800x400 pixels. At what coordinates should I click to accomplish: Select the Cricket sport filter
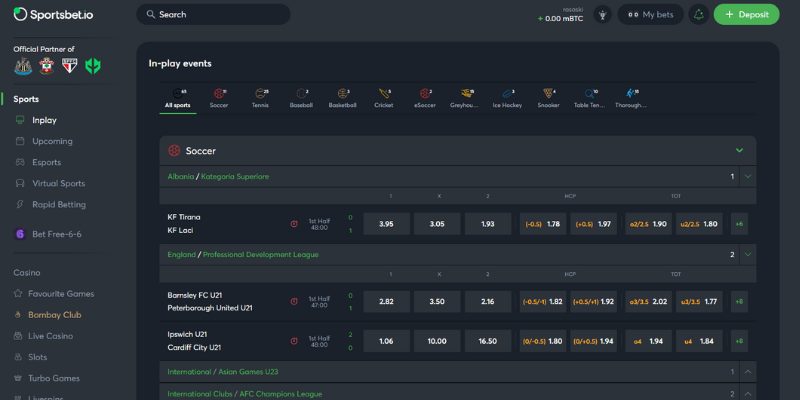(384, 98)
